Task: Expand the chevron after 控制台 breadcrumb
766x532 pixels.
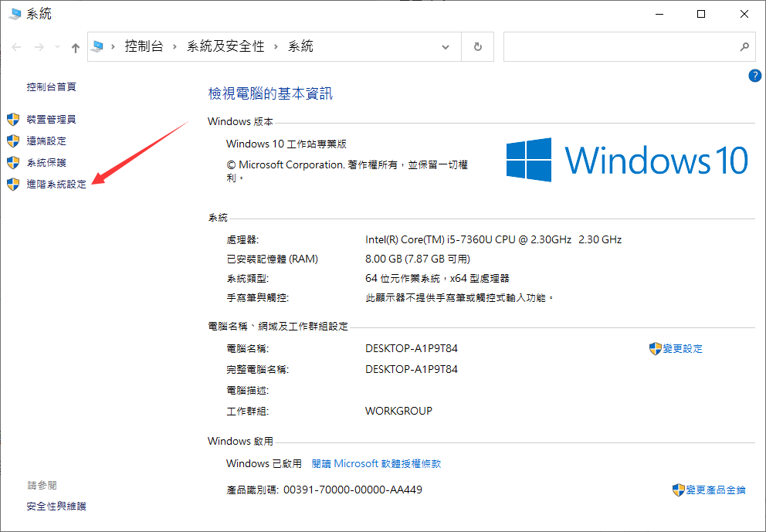Action: tap(175, 46)
